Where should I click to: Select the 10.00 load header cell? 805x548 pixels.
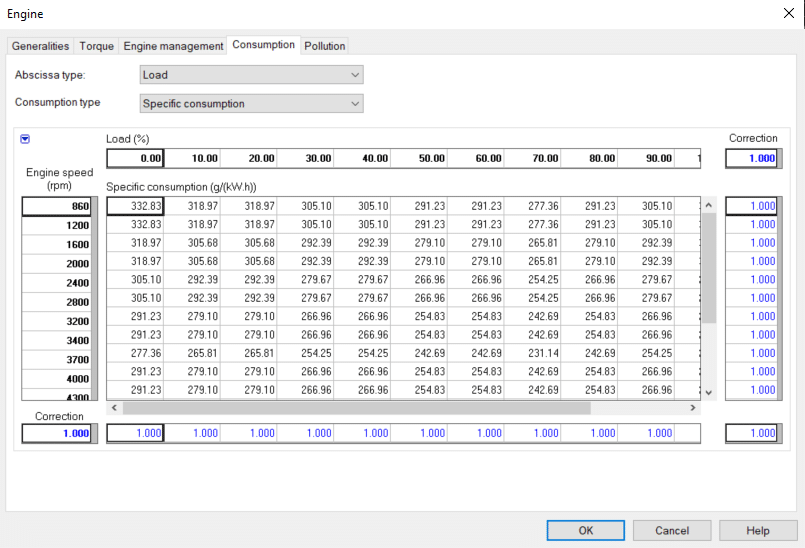coord(192,158)
